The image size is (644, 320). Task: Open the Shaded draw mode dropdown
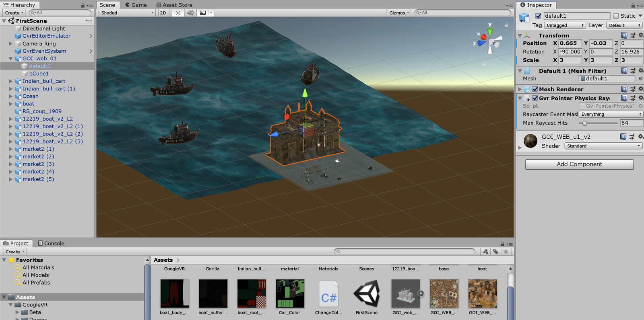point(127,13)
